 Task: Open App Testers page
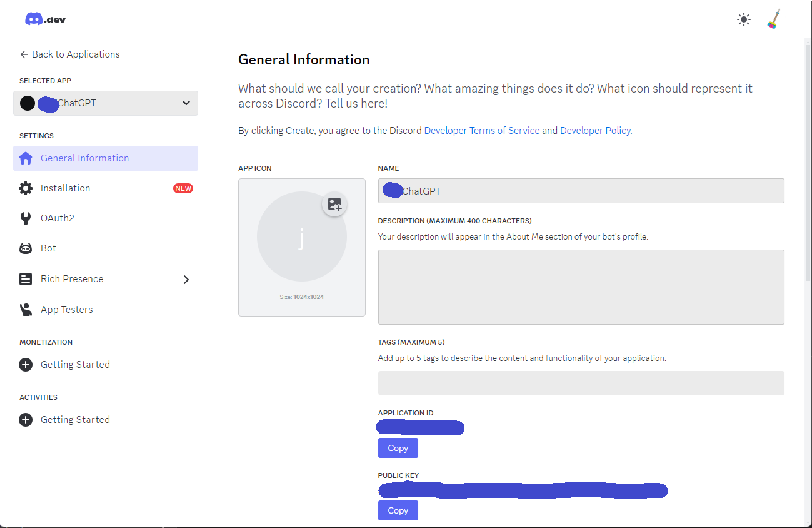point(106,310)
